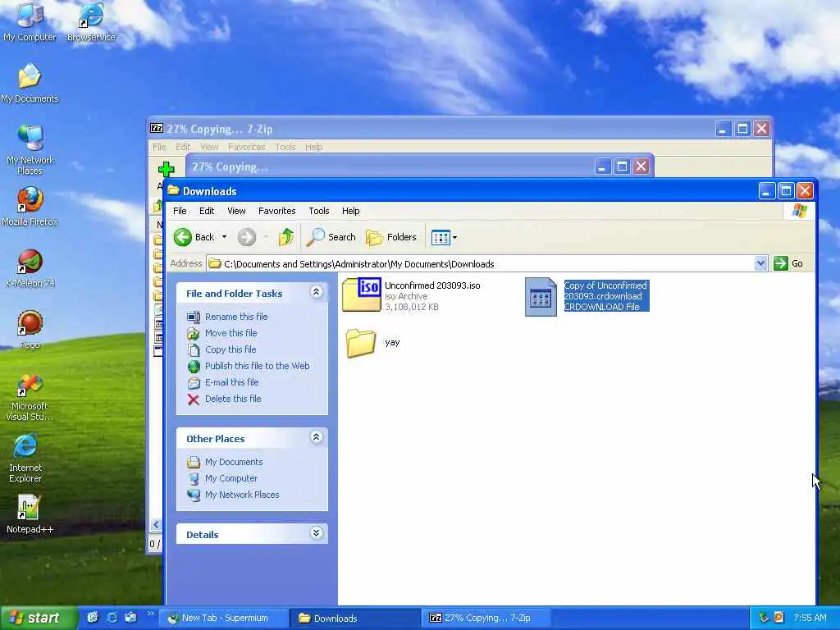Open View menu in Downloads window
This screenshot has height=630, width=840.
coord(236,211)
